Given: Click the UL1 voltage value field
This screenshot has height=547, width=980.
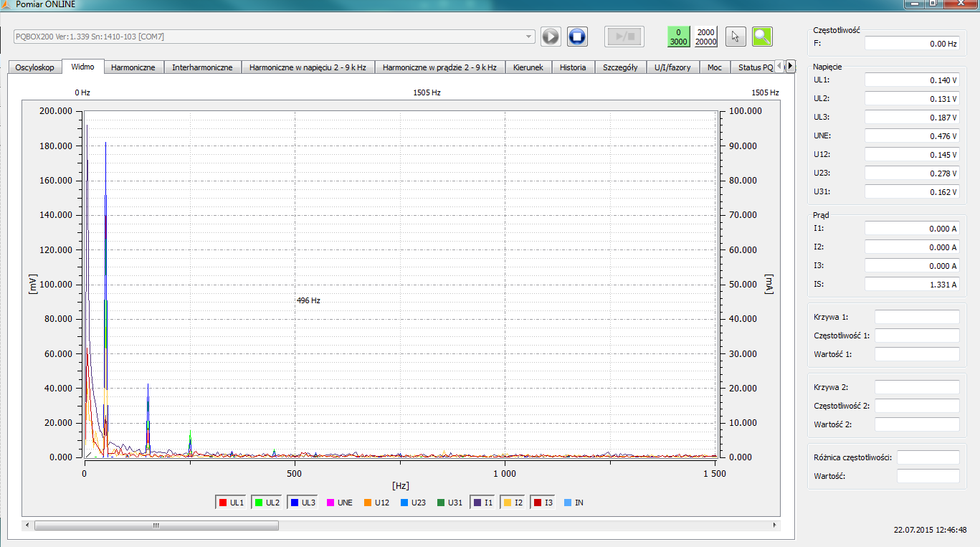Looking at the screenshot, I should [912, 80].
